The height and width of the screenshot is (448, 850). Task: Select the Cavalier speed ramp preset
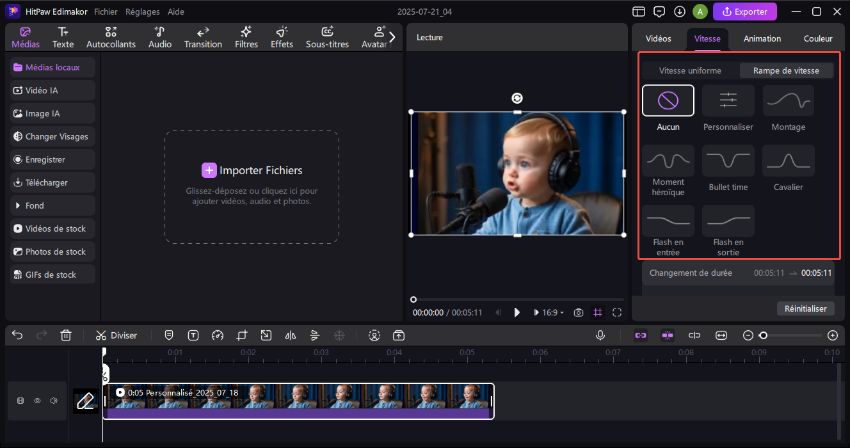(788, 169)
